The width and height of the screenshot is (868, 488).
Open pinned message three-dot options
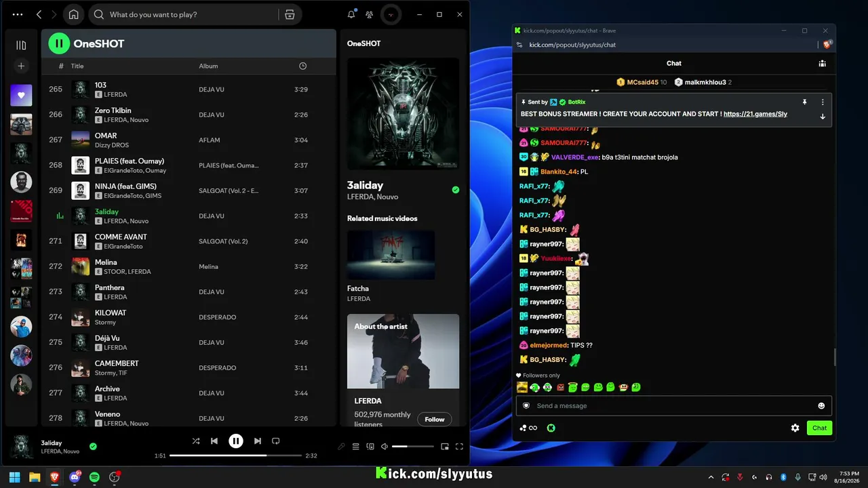point(823,102)
